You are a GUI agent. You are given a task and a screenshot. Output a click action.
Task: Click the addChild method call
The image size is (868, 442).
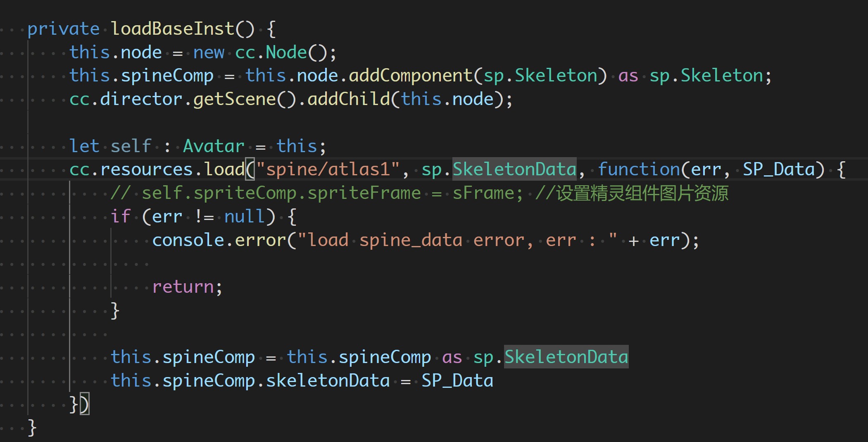tap(348, 99)
